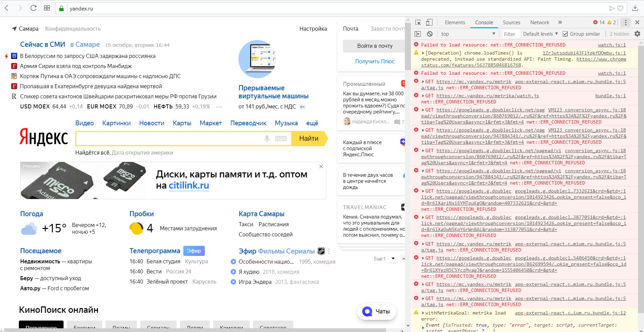The height and width of the screenshot is (332, 644).
Task: Open DevTools three-dot customize menu
Action: click(626, 23)
